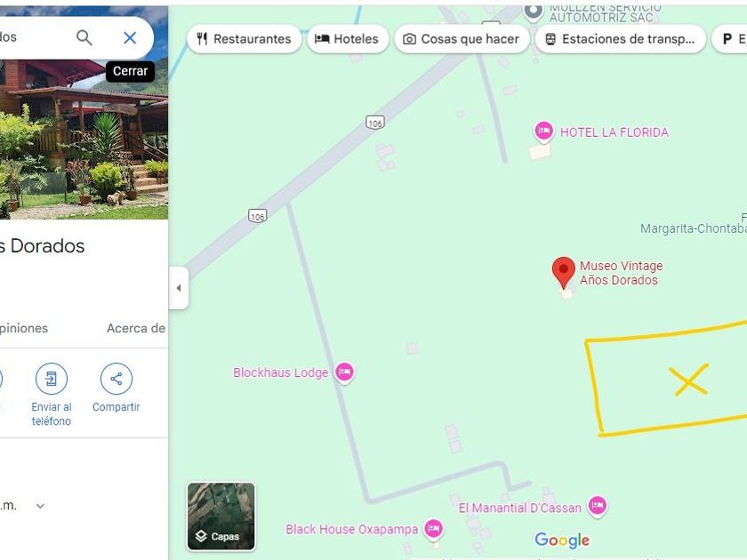Toggle the Capas satellite layer thumbnail
Viewport: 747px width, 560px height.
tap(221, 516)
